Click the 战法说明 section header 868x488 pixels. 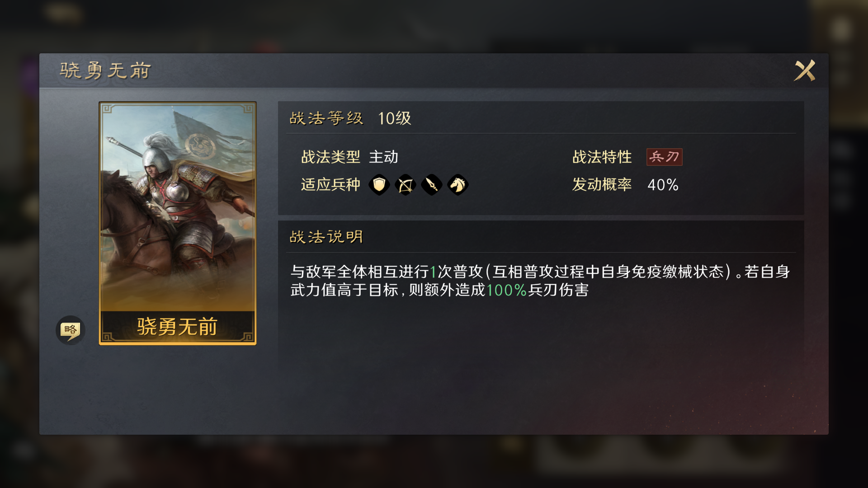point(326,236)
